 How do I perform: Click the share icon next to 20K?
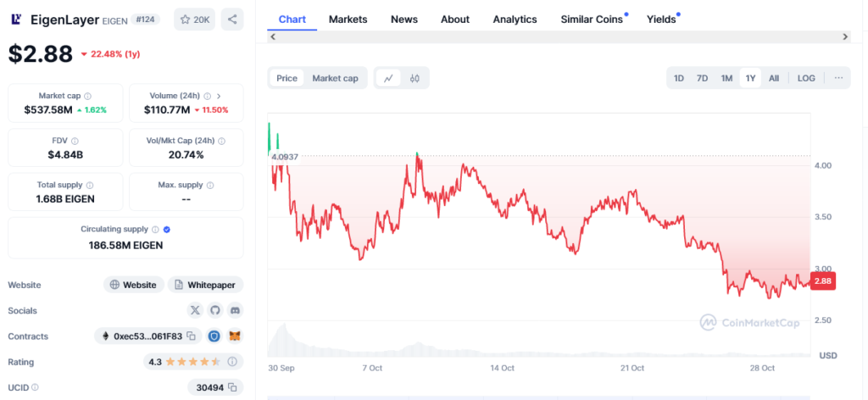232,19
